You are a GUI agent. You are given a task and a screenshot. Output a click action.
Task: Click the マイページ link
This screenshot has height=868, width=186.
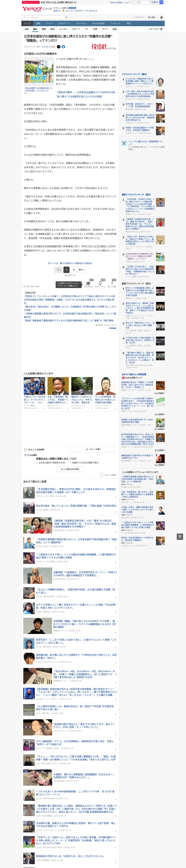[x=139, y=17]
